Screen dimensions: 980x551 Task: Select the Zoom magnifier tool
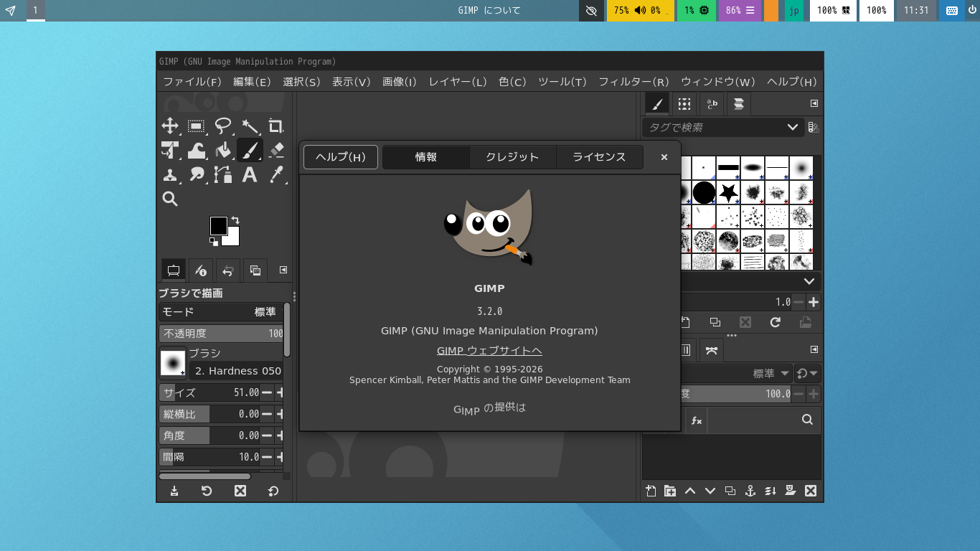(170, 199)
